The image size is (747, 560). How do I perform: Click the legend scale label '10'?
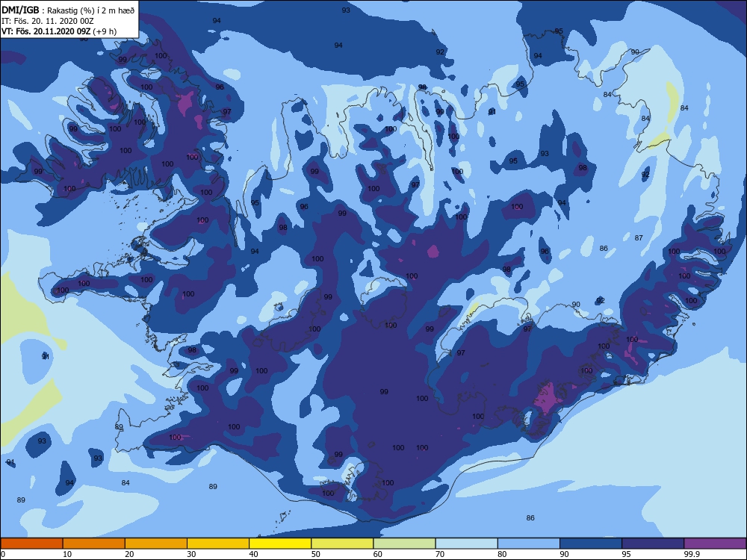[67, 554]
